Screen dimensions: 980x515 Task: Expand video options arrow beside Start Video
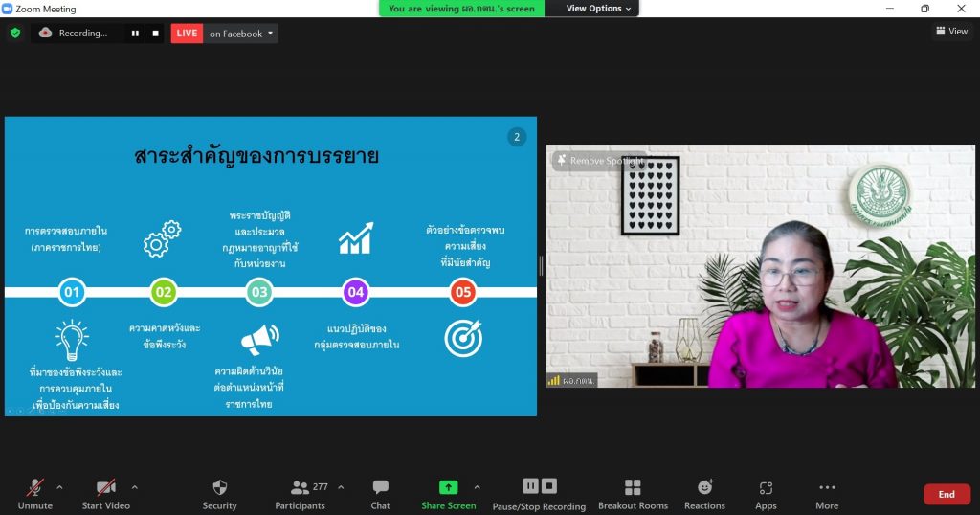click(x=134, y=486)
